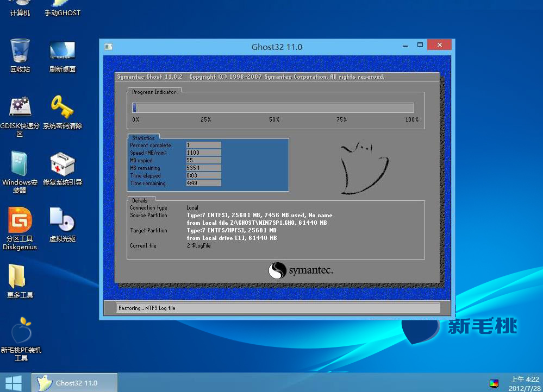This screenshot has height=392, width=543.
Task: Click the Symantec logo in Ghost window
Action: point(301,270)
